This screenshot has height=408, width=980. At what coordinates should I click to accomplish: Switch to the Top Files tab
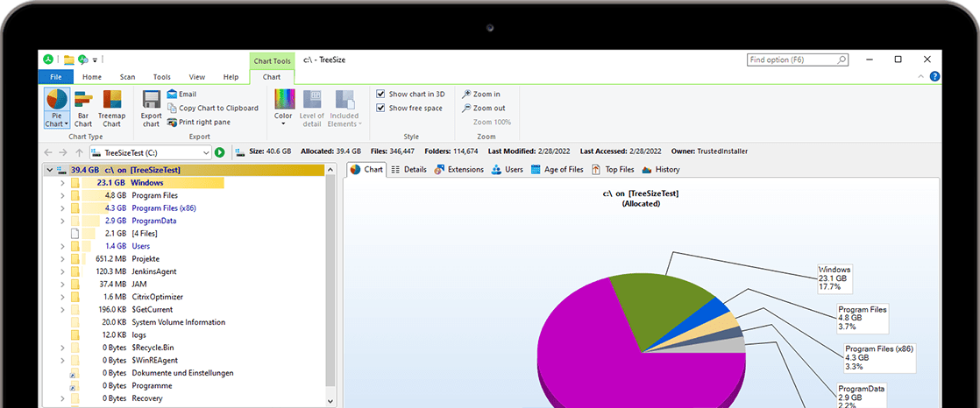coord(613,169)
